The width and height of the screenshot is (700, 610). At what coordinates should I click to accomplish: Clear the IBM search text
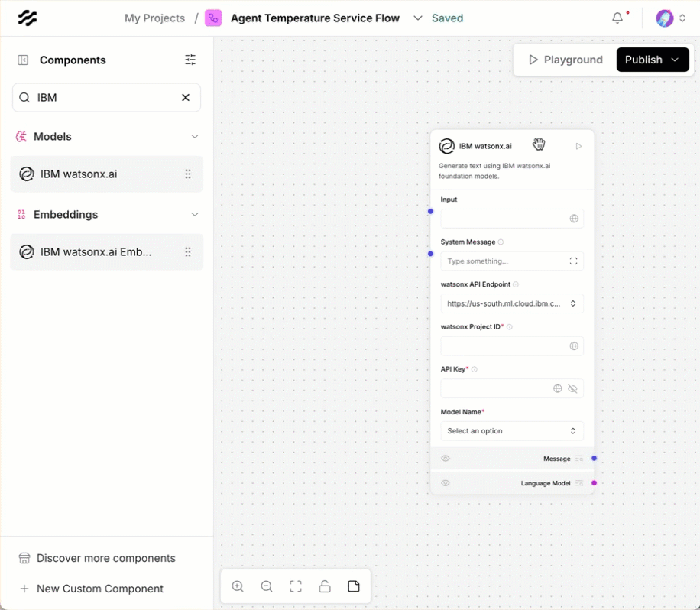(186, 98)
